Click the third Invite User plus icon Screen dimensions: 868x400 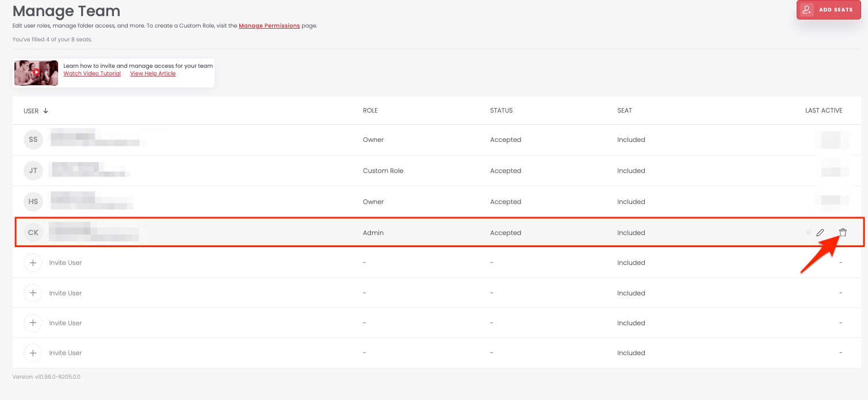coord(33,323)
